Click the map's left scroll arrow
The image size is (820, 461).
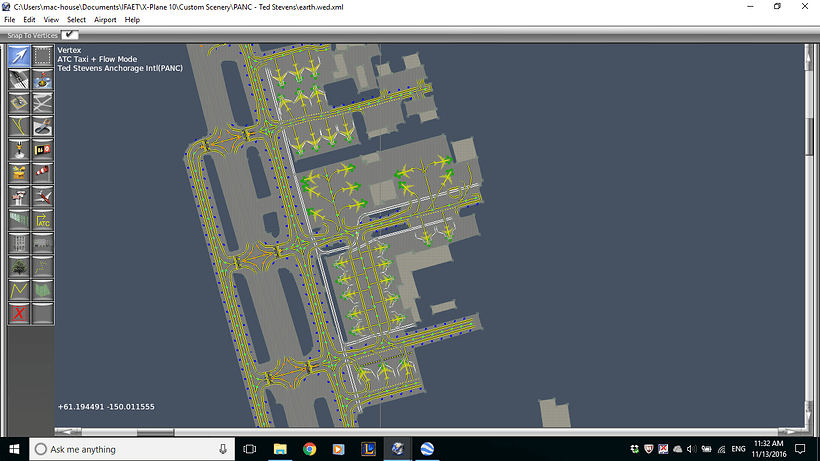point(65,432)
